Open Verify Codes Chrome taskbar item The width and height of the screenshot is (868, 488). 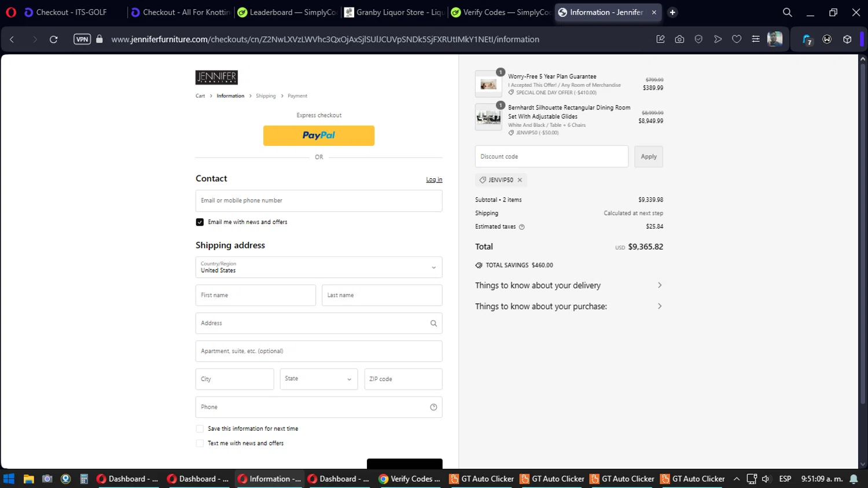410,479
